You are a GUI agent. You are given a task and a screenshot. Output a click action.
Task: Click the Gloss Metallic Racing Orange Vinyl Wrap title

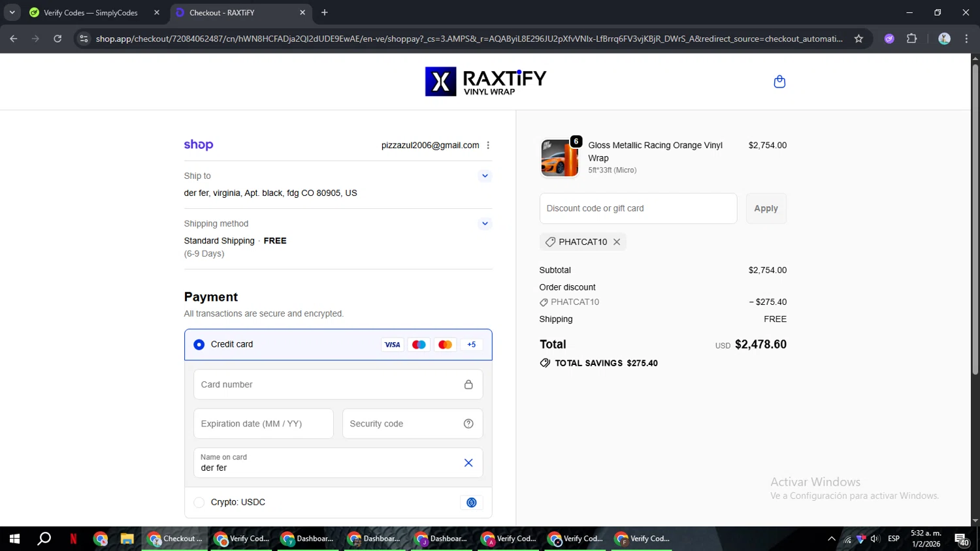655,151
